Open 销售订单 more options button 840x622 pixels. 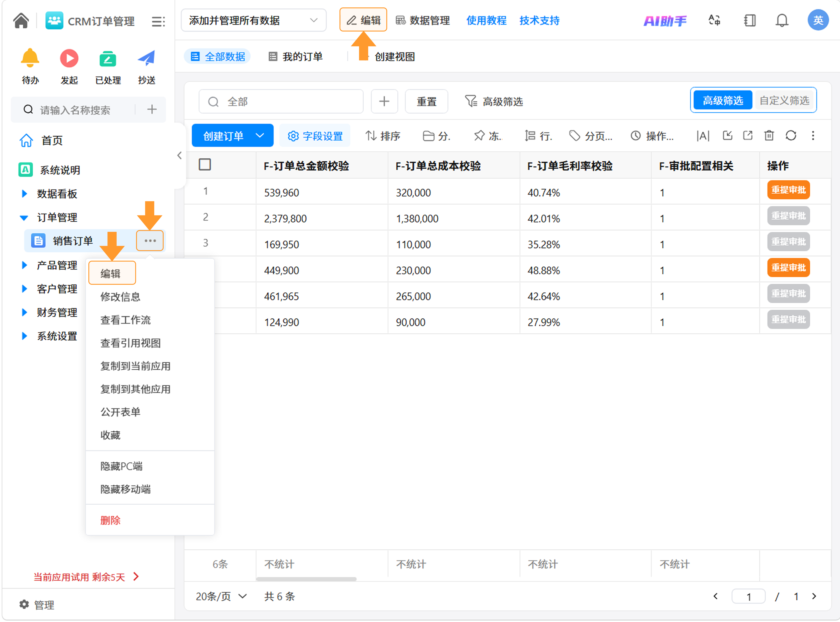(150, 241)
